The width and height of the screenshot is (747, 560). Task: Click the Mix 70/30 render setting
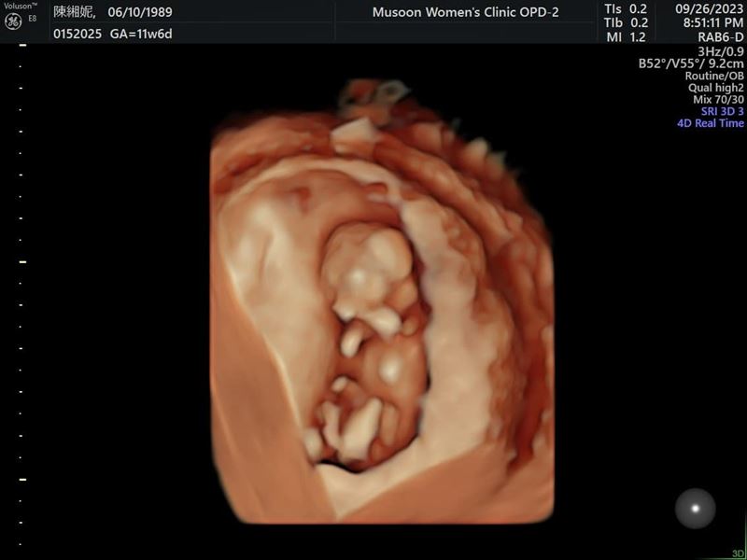717,99
